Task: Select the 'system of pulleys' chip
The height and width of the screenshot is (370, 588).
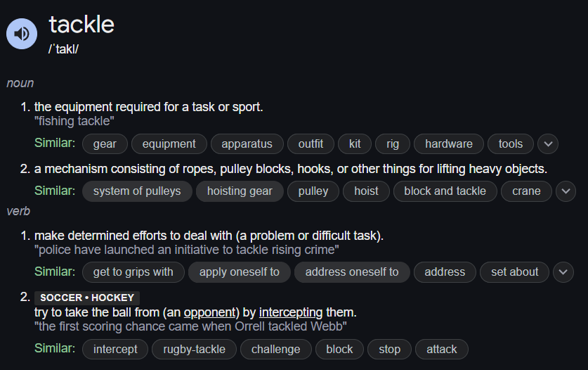Action: [x=137, y=191]
